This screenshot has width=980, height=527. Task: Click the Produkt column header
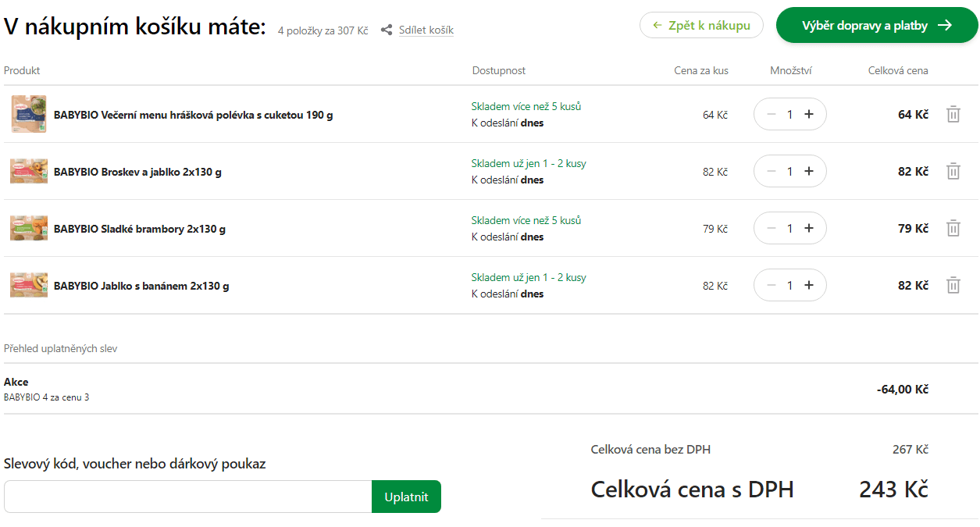tap(22, 70)
